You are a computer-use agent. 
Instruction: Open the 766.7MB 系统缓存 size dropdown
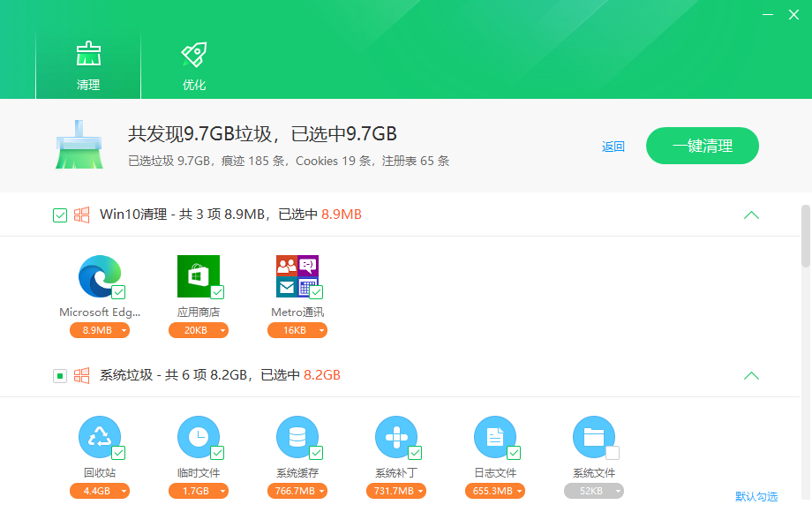[x=297, y=491]
